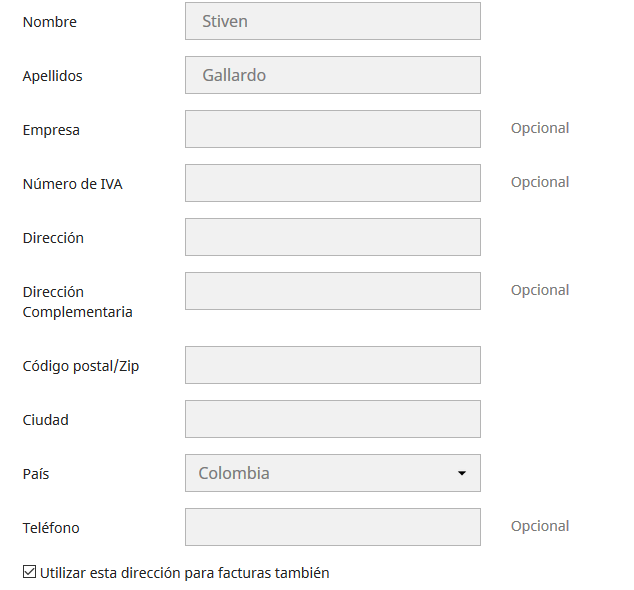Click the 'Opcional' note beside Empresa
Image resolution: width=634 pixels, height=590 pixels.
pyautogui.click(x=540, y=128)
